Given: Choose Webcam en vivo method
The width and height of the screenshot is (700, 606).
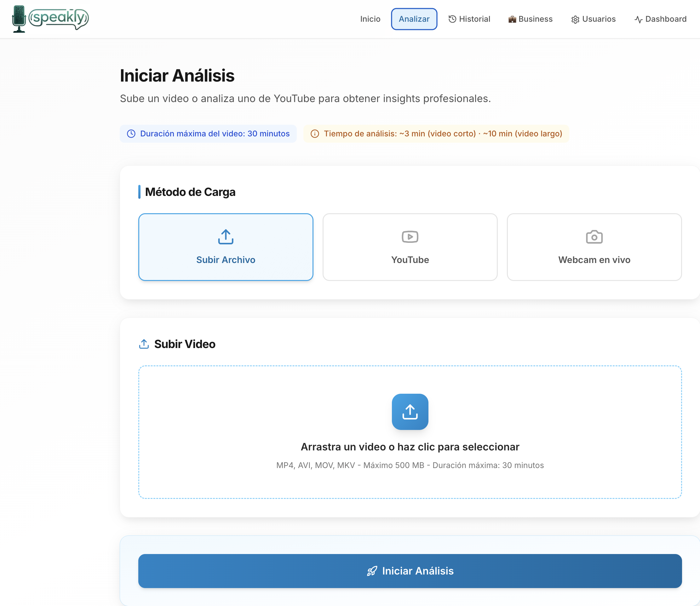Looking at the screenshot, I should [x=594, y=247].
